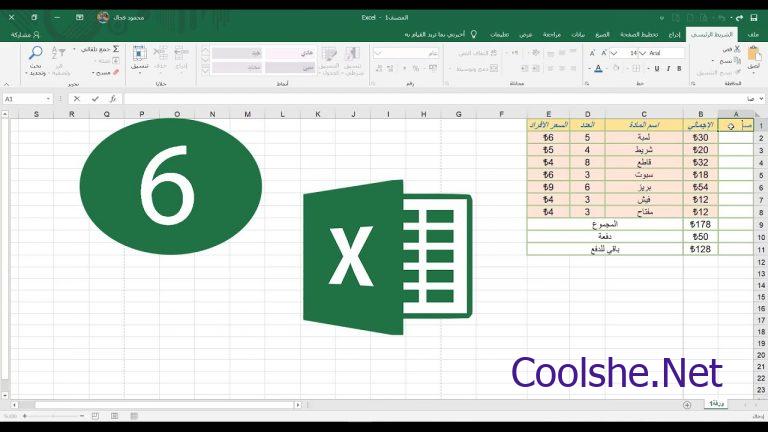Click the Copy icon in clipboard group
The height and width of the screenshot is (432, 768).
(x=737, y=61)
